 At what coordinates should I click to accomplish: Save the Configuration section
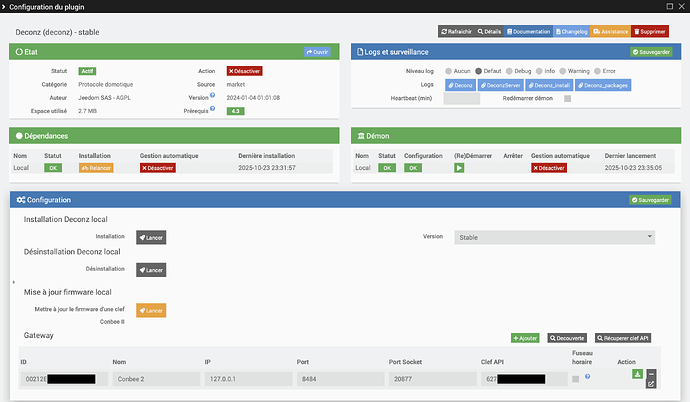click(x=650, y=200)
